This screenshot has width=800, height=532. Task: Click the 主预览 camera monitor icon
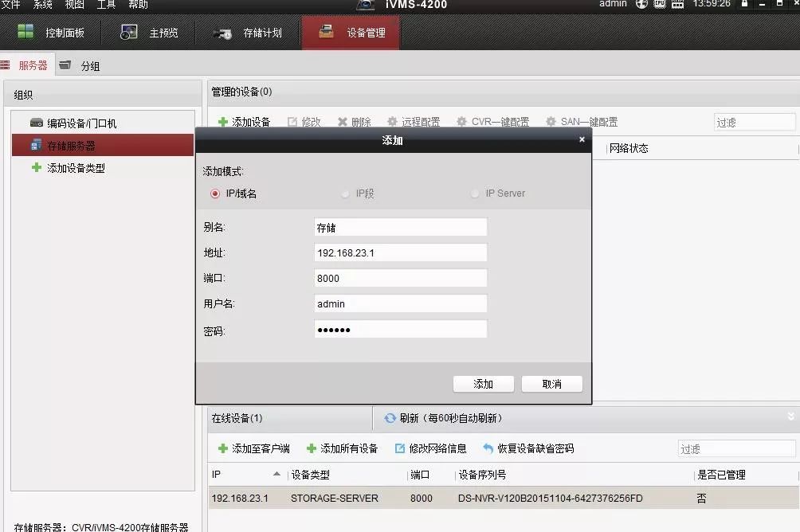tap(128, 32)
